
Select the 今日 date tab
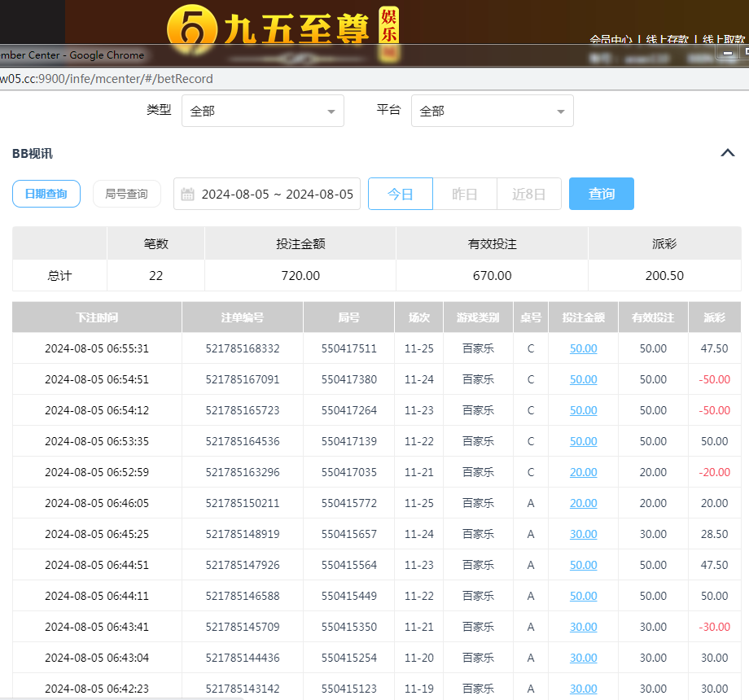[x=400, y=194]
